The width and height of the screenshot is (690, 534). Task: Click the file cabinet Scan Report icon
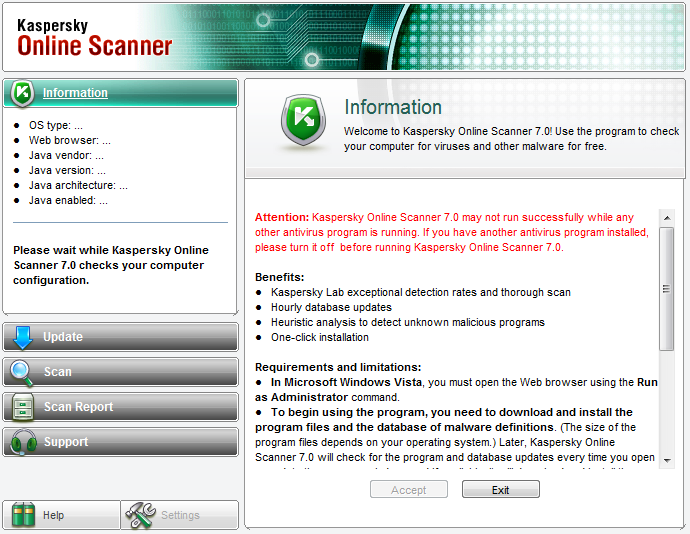(23, 407)
